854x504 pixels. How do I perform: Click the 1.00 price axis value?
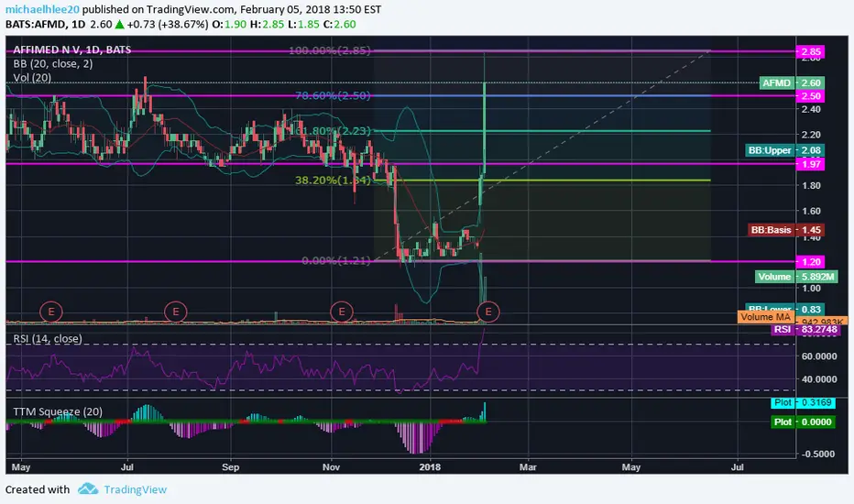coord(811,288)
